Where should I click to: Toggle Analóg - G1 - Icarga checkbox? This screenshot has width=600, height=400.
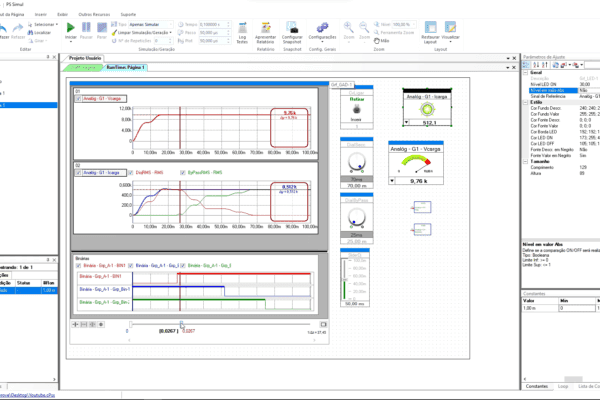point(79,172)
